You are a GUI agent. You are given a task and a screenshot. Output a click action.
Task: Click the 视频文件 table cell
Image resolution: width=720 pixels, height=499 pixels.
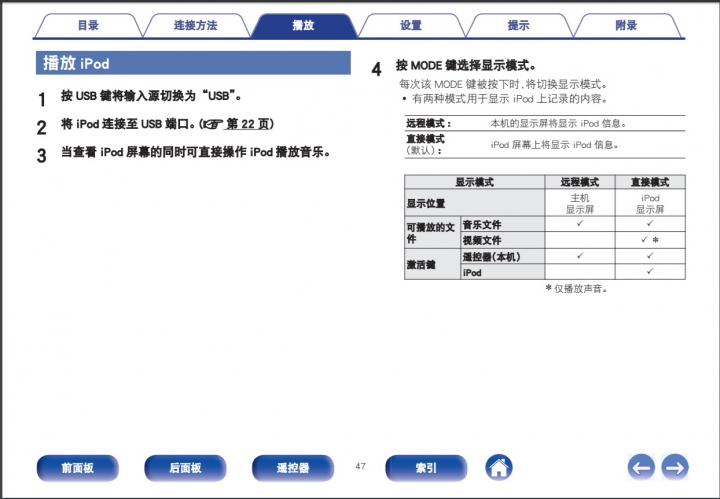click(503, 240)
